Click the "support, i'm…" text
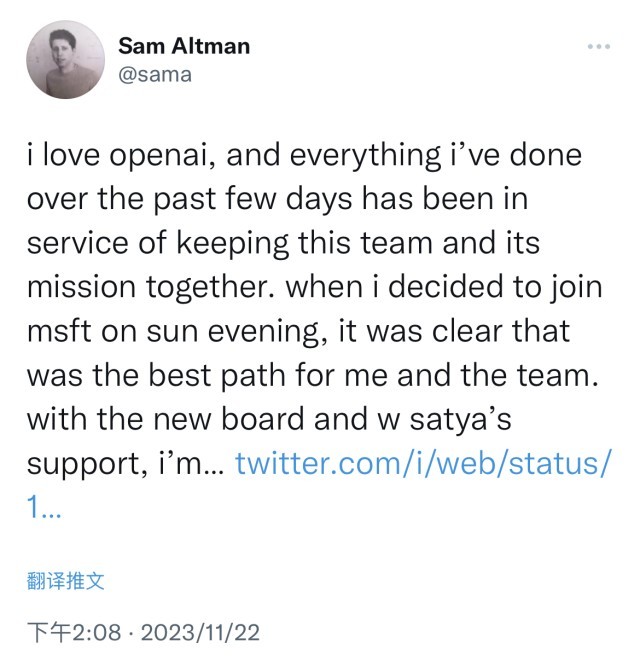Image resolution: width=640 pixels, height=666 pixels. 124,462
